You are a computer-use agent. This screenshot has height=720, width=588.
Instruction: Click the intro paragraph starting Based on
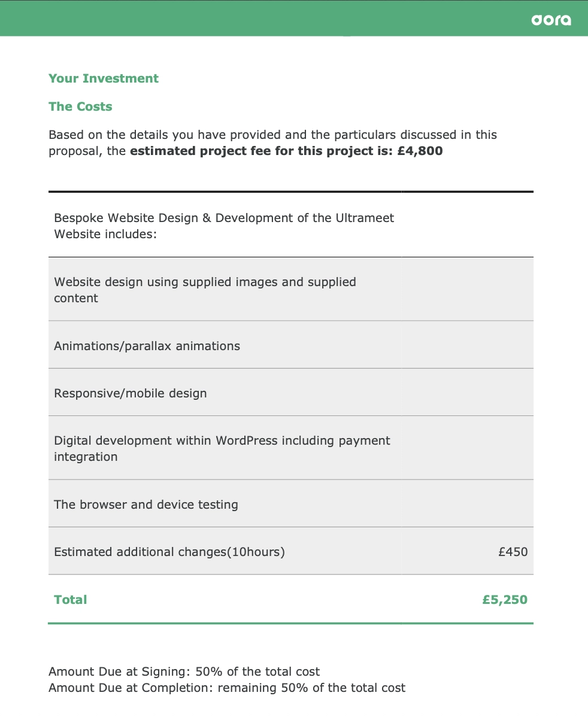(x=273, y=142)
